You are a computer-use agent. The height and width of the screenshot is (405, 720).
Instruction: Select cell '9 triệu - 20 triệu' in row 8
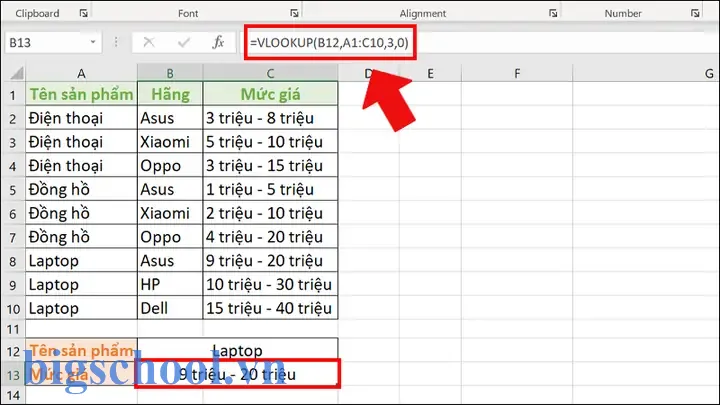270,261
